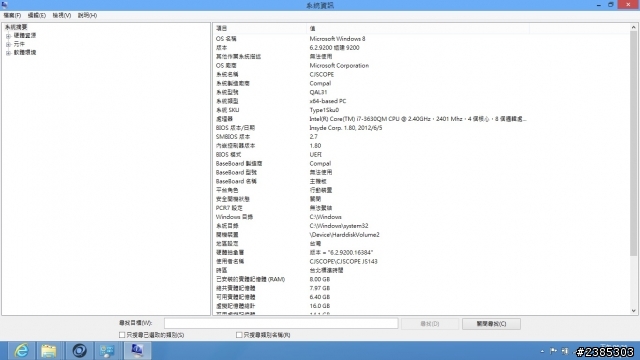This screenshot has width=640, height=360.
Task: Select the System Information taskbar icon
Action: pos(137,351)
